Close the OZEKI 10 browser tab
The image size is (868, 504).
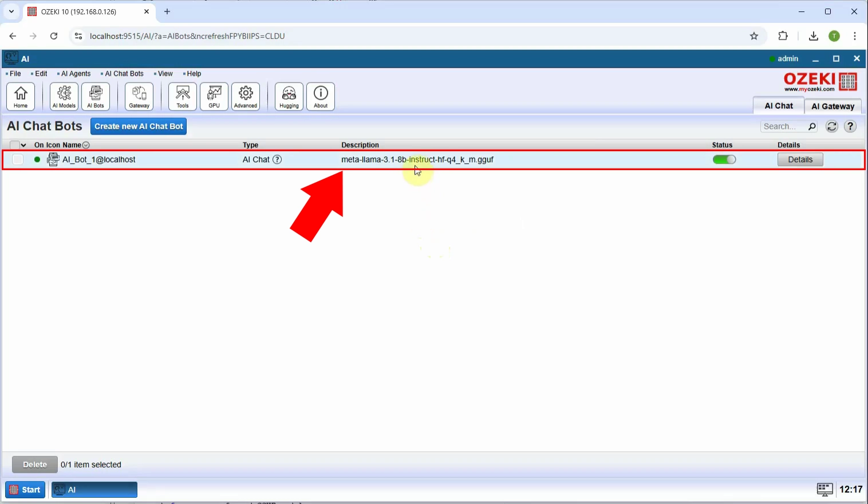[147, 11]
